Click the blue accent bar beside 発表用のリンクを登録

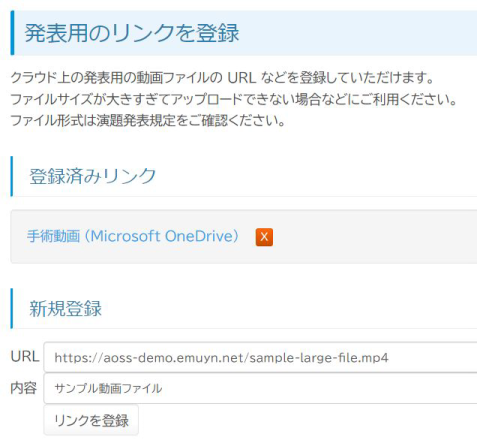12,33
